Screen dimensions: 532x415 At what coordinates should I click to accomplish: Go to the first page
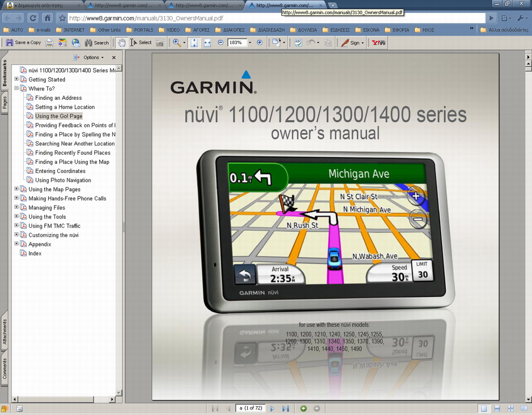[x=215, y=408]
